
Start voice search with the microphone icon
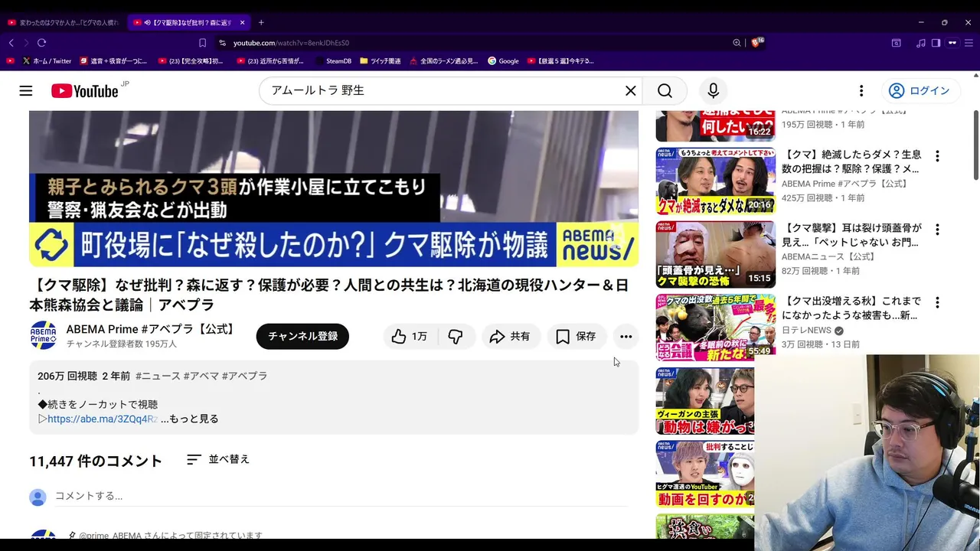[713, 91]
